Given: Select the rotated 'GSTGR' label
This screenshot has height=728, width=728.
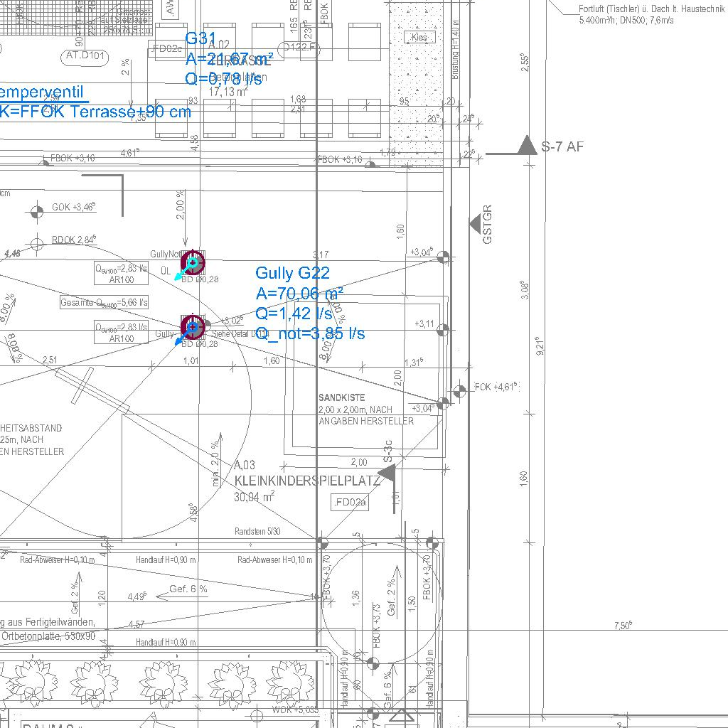Looking at the screenshot, I should [x=487, y=224].
